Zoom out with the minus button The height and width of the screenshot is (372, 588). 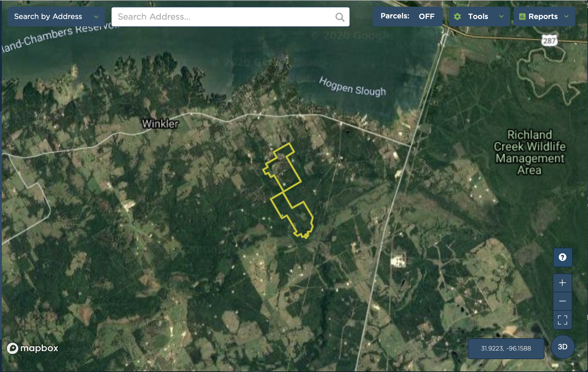[x=562, y=301]
